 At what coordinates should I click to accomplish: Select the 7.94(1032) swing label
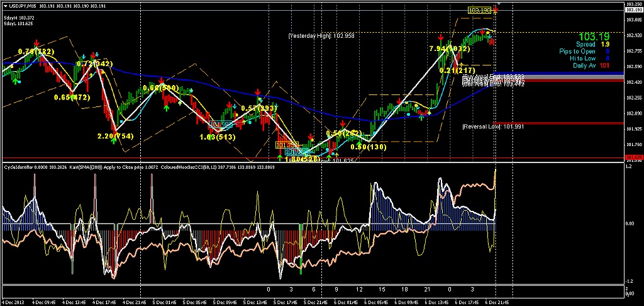449,49
